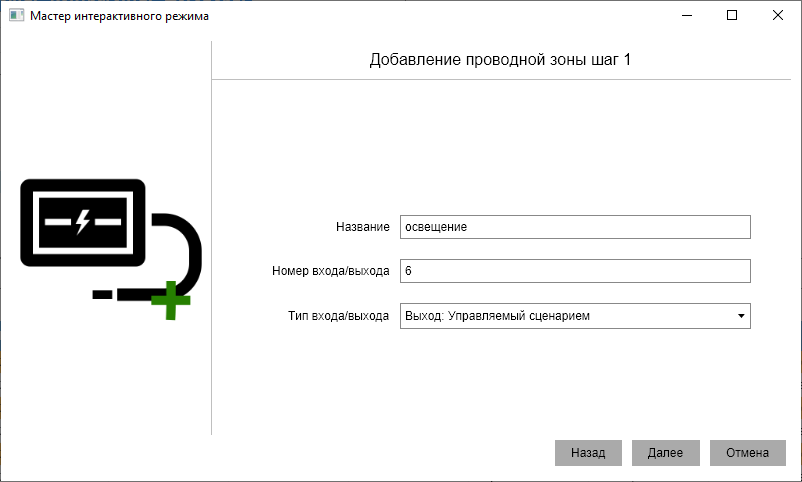Cancel the wizard with Отмена
Image resolution: width=802 pixels, height=482 pixels.
[x=747, y=453]
